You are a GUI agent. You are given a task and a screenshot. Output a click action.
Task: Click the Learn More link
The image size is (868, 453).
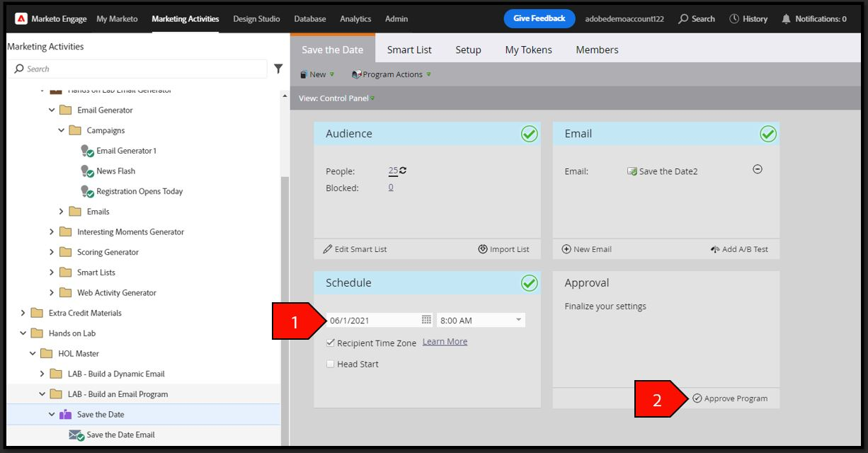point(445,342)
